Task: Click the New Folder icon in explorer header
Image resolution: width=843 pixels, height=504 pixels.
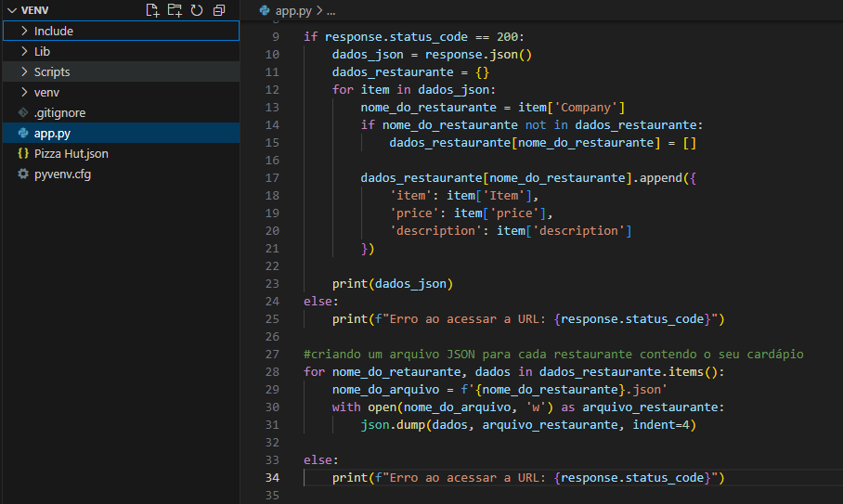Action: coord(175,10)
